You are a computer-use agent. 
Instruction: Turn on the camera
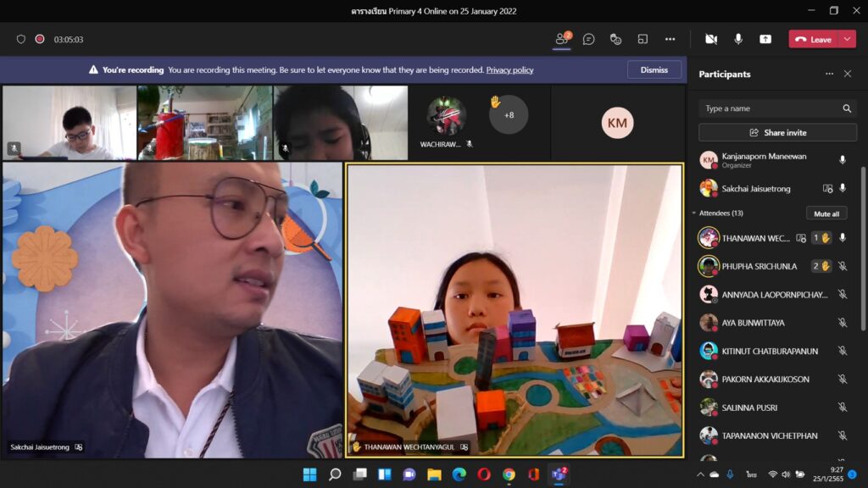pos(710,39)
